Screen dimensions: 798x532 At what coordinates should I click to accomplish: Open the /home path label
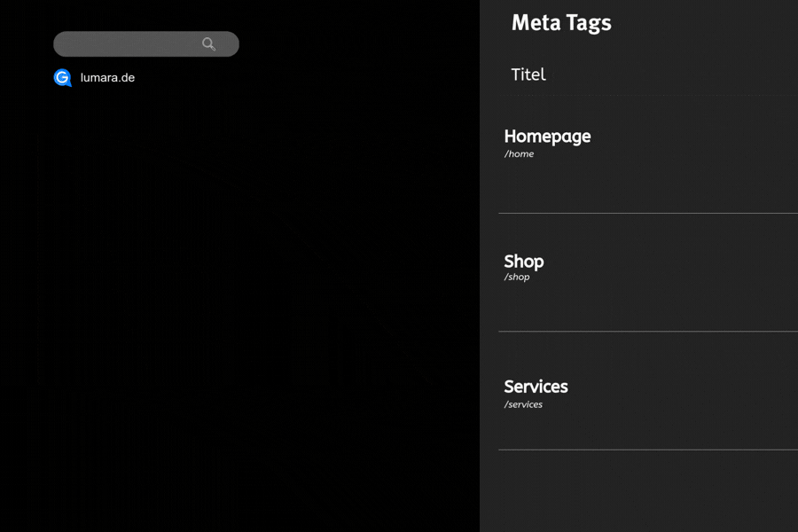pyautogui.click(x=520, y=153)
